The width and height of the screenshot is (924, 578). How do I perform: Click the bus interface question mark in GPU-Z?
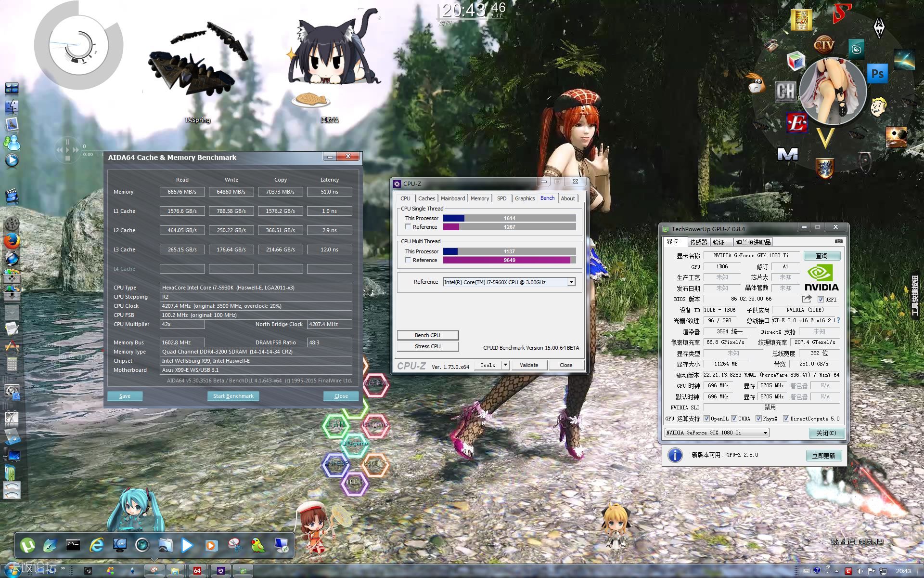pyautogui.click(x=838, y=320)
